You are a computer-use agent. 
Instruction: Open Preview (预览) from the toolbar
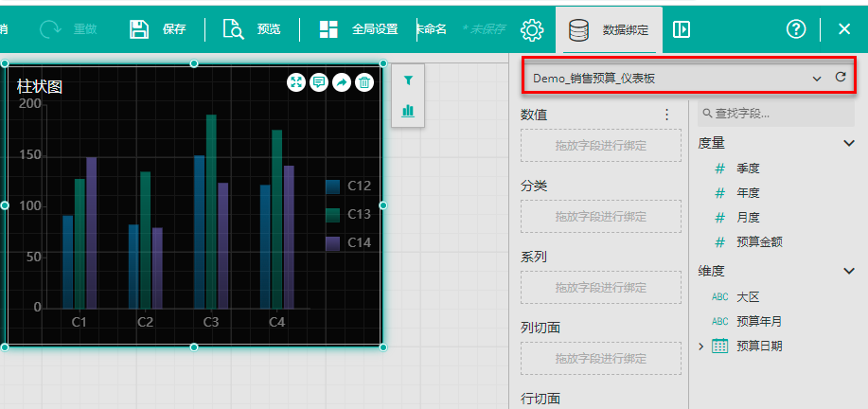[x=252, y=29]
